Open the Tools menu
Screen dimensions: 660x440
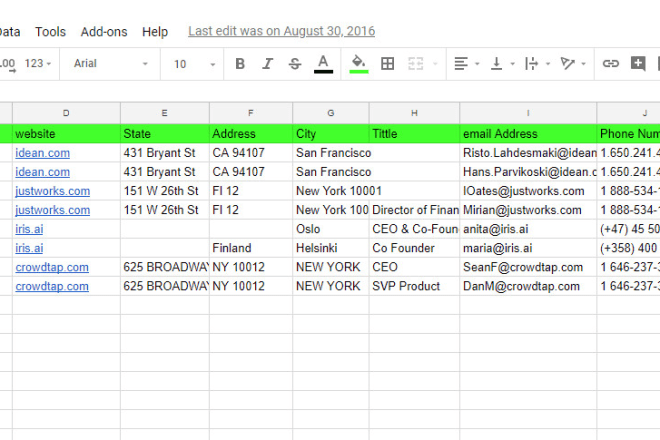pos(51,32)
